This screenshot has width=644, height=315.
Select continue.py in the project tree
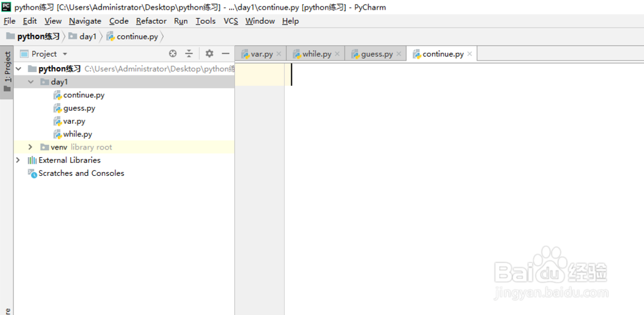[x=124, y=95]
